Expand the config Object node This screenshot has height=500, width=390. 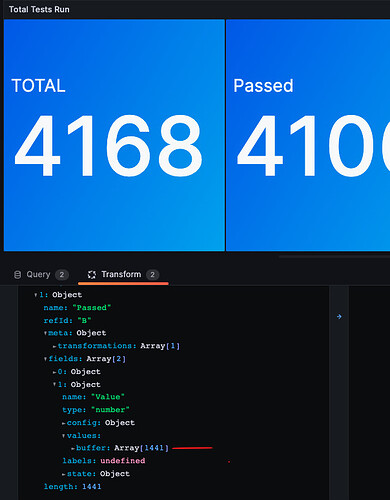tap(64, 423)
